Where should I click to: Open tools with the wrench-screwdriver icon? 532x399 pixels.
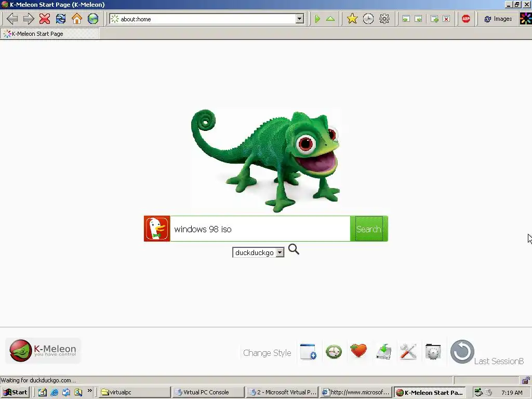[x=408, y=352]
